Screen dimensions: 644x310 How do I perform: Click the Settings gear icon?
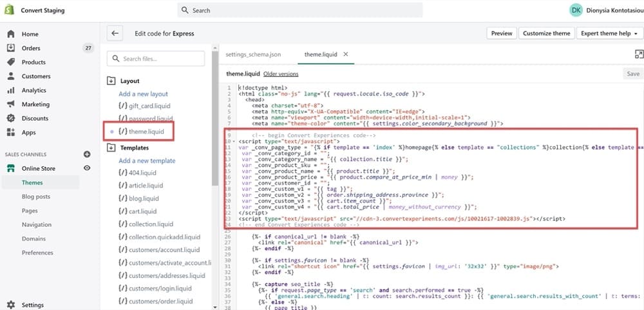[x=11, y=305]
